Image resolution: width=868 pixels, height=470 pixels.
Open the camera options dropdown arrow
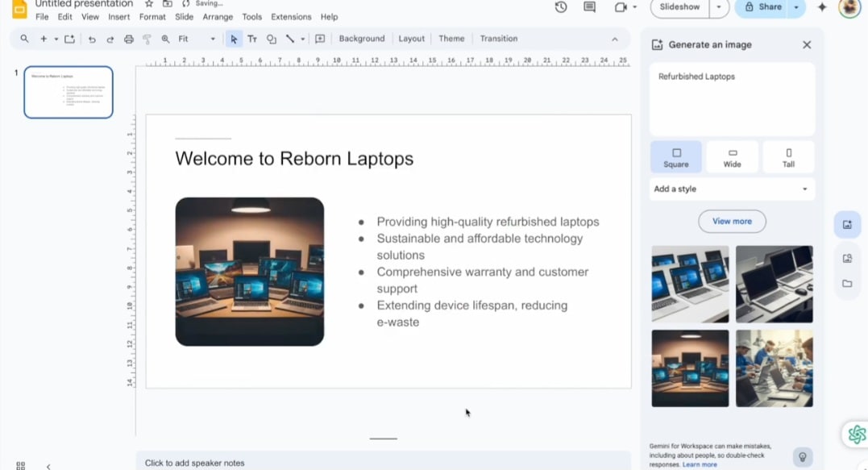tap(635, 7)
